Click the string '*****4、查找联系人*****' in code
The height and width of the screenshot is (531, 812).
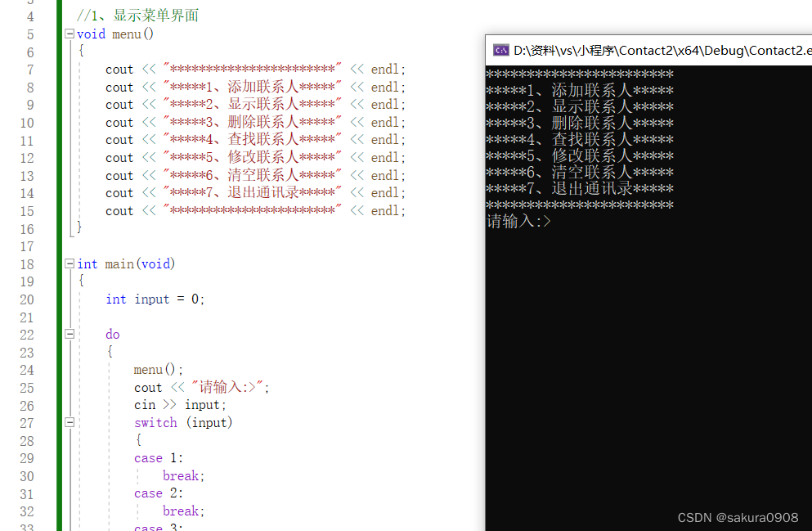pyautogui.click(x=252, y=140)
